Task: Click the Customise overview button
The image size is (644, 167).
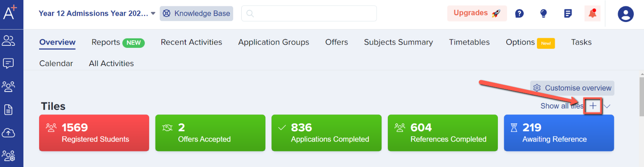Action: coord(572,88)
